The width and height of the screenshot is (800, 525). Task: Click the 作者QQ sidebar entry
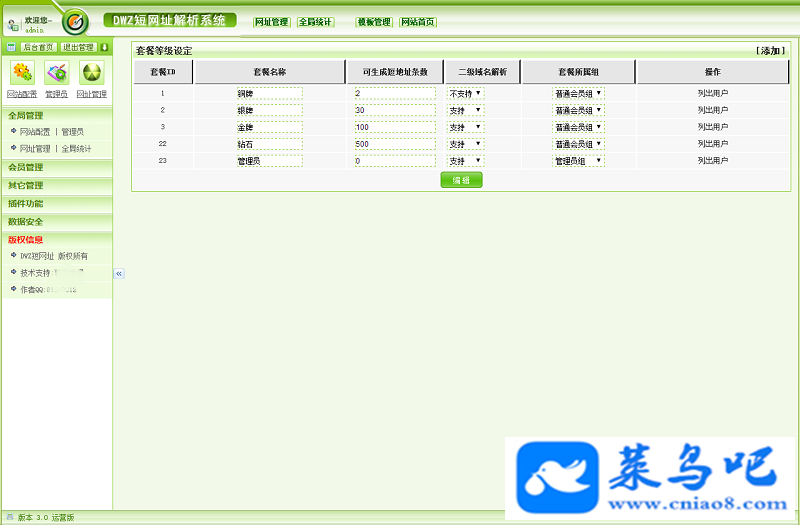click(x=48, y=289)
